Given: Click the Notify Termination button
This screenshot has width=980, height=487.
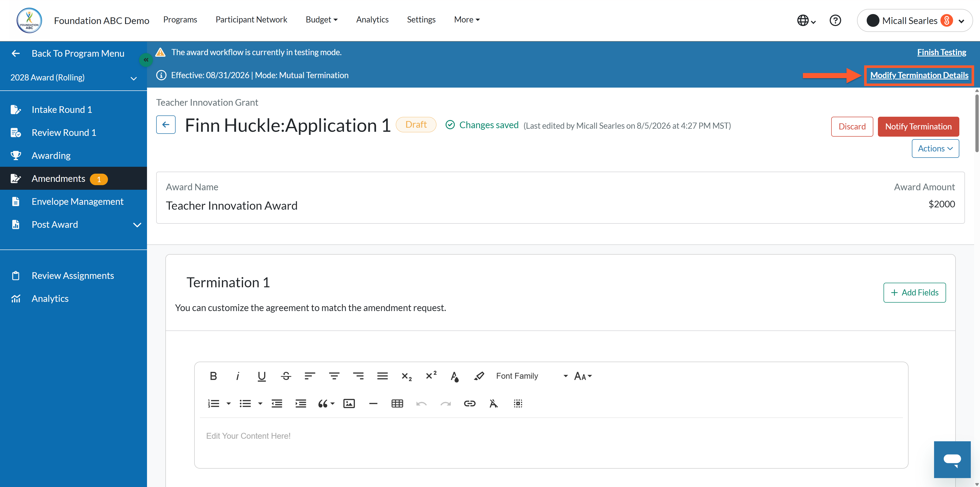Looking at the screenshot, I should pos(918,126).
